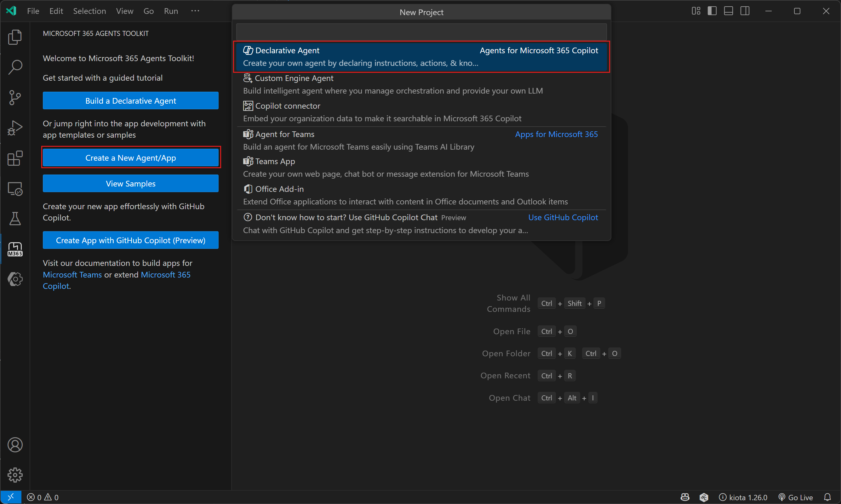The width and height of the screenshot is (841, 504).
Task: Toggle the bottom Panel visibility
Action: click(728, 11)
